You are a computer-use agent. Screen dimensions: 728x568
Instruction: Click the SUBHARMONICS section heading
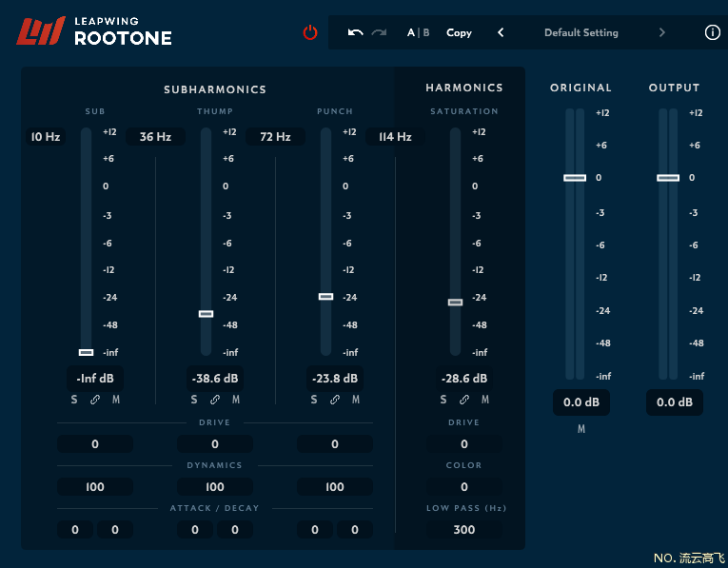click(x=215, y=89)
